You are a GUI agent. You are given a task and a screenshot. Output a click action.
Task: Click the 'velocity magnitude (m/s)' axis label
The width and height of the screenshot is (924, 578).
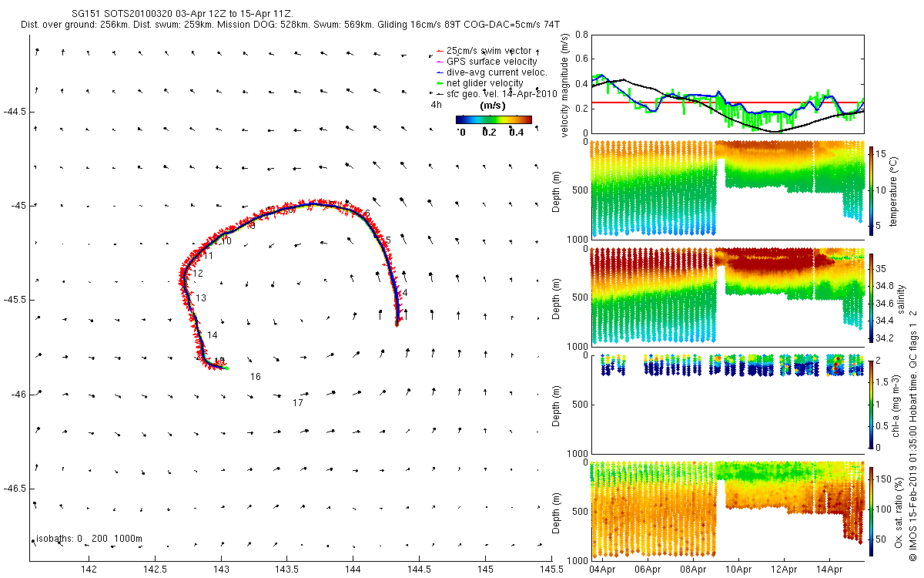click(566, 86)
